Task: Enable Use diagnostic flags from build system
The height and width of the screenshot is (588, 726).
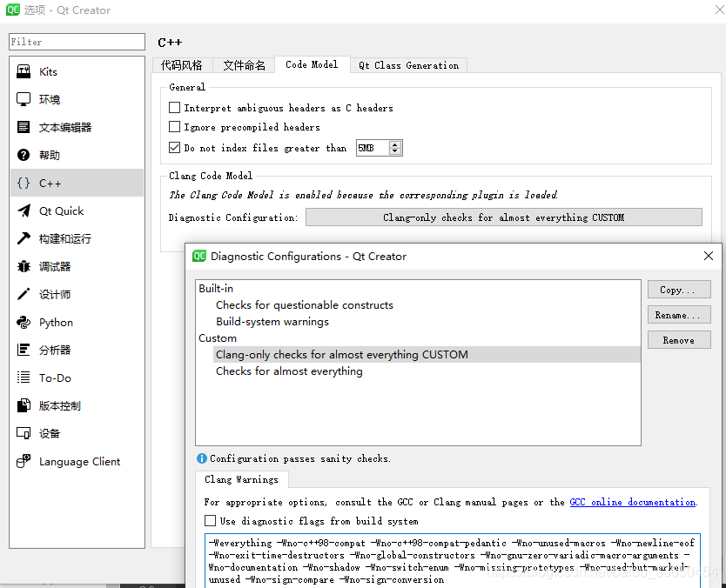Action: click(x=210, y=521)
